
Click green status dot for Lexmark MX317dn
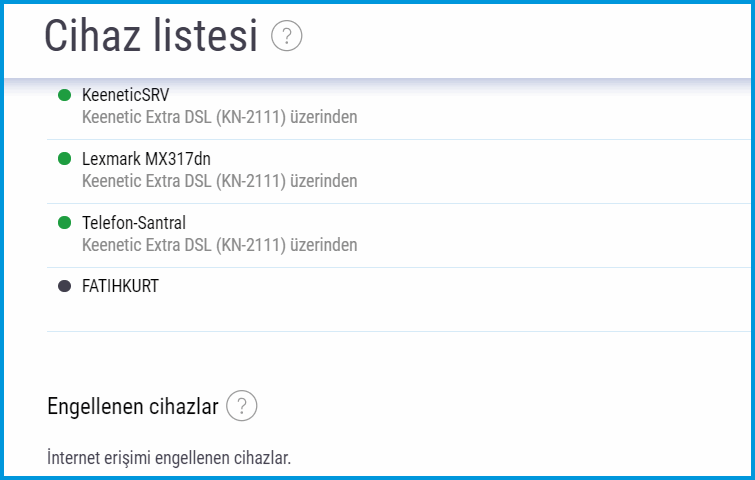(x=64, y=159)
